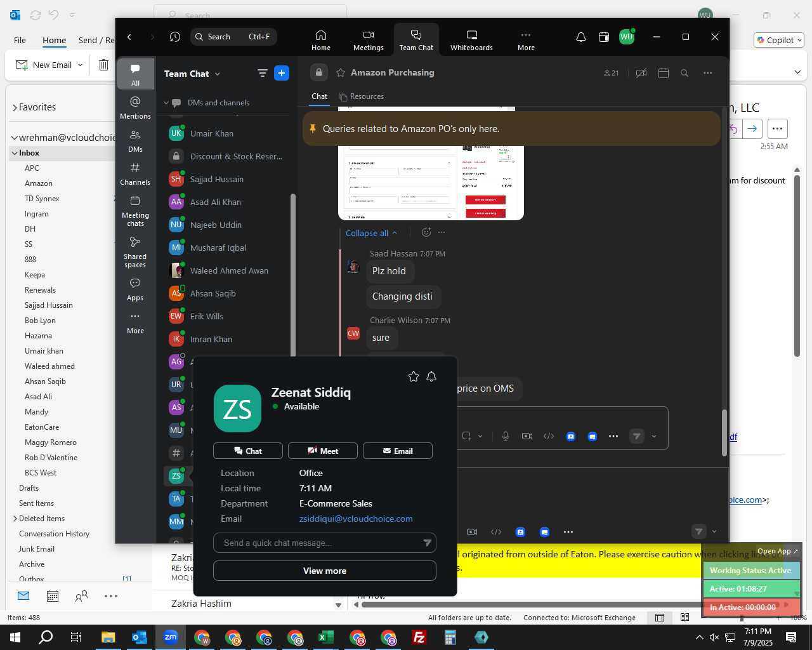The width and height of the screenshot is (812, 650).
Task: Open Zoom Meetings tab
Action: pos(368,40)
